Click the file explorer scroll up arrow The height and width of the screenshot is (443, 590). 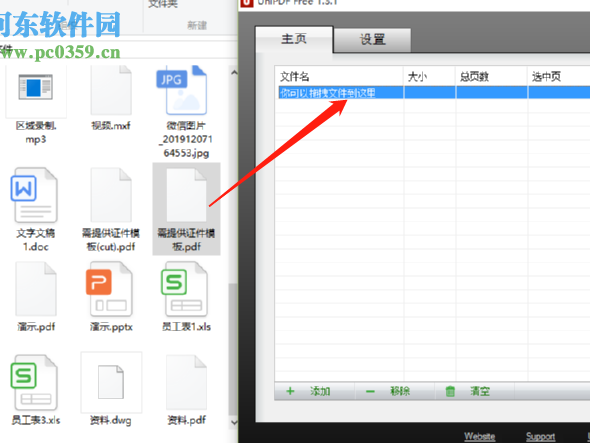pyautogui.click(x=234, y=73)
